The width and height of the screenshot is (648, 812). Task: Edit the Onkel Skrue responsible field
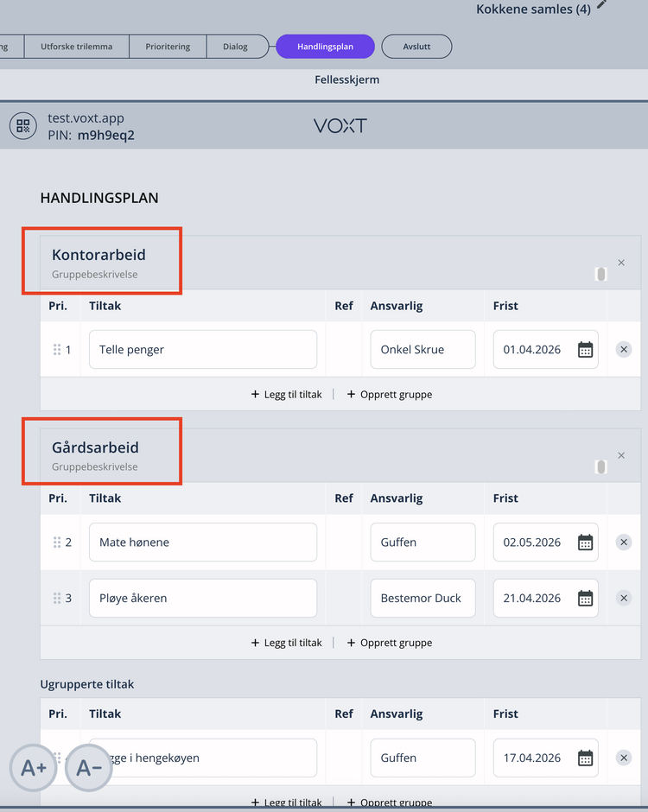point(422,350)
